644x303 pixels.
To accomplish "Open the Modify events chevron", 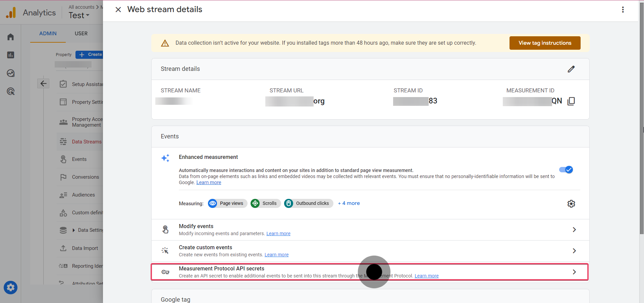I will click(x=574, y=230).
